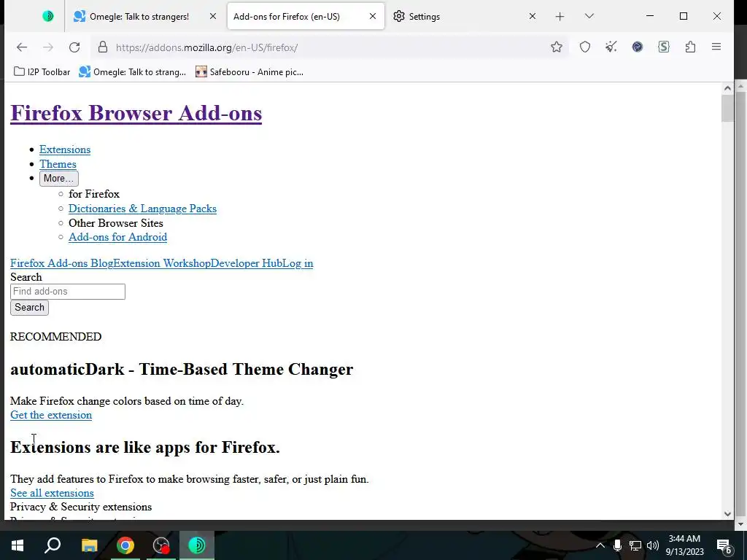Show hidden system tray icons
747x560 pixels.
tap(600, 545)
